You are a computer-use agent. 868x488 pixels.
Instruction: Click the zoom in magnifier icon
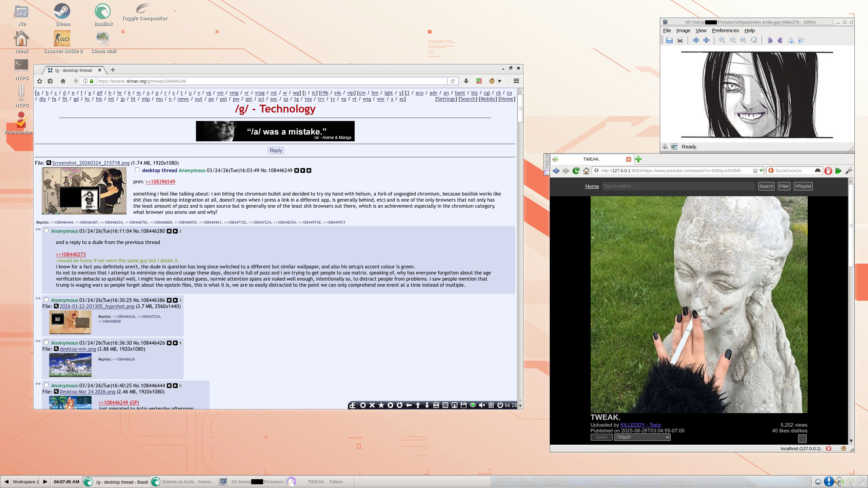(x=722, y=40)
